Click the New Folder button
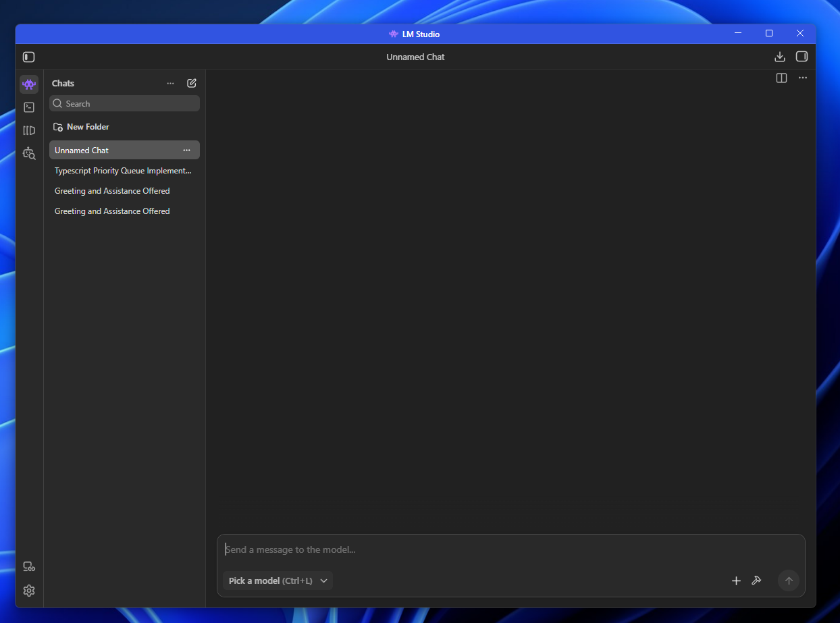840x623 pixels. pos(81,127)
